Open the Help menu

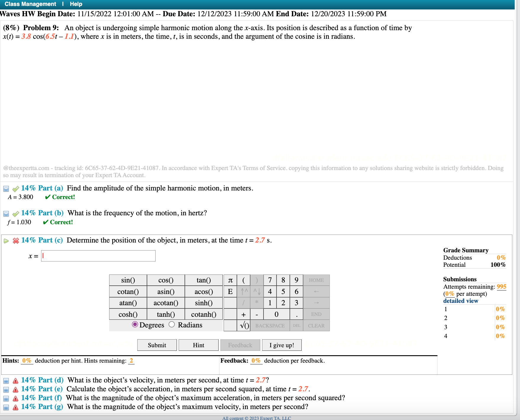click(76, 4)
